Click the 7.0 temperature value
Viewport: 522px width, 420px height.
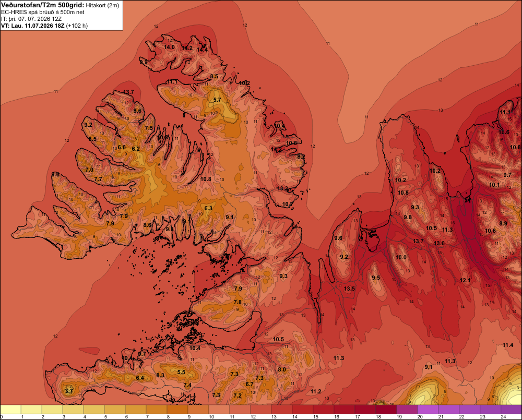(89, 170)
